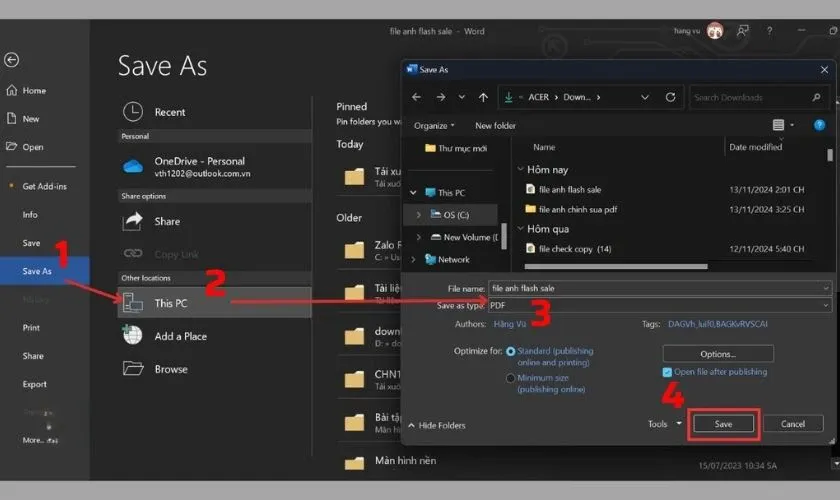This screenshot has width=840, height=500.
Task: Expand Network node in tree
Action: click(413, 259)
